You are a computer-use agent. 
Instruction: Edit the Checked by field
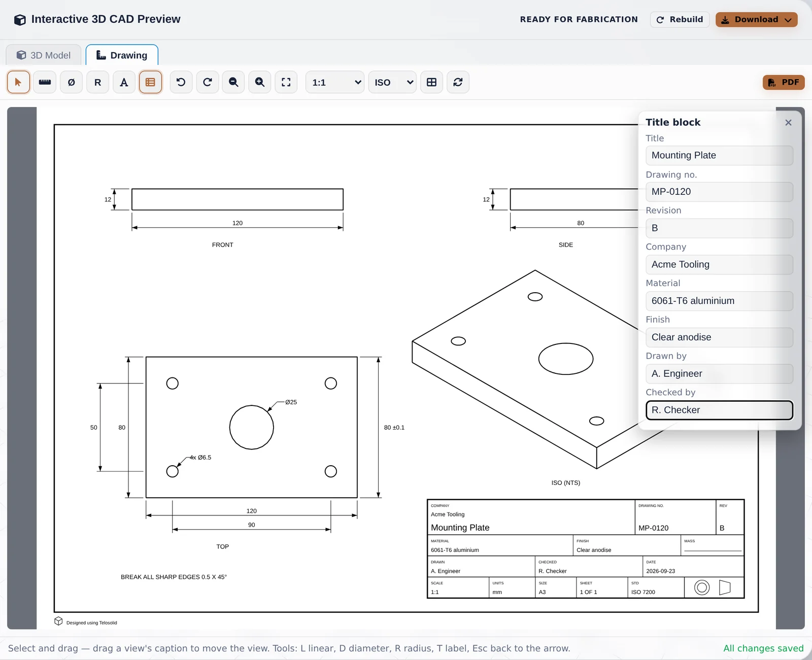coord(719,410)
